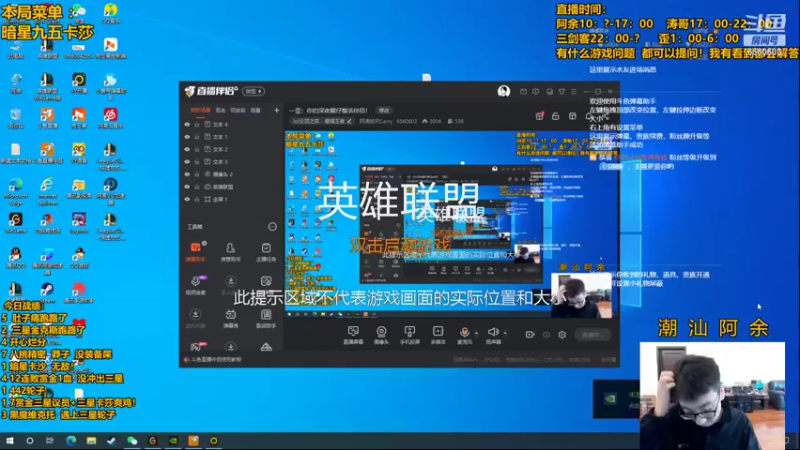Toggle visibility of 文本 2 layer
The height and width of the screenshot is (450, 800).
(x=187, y=149)
